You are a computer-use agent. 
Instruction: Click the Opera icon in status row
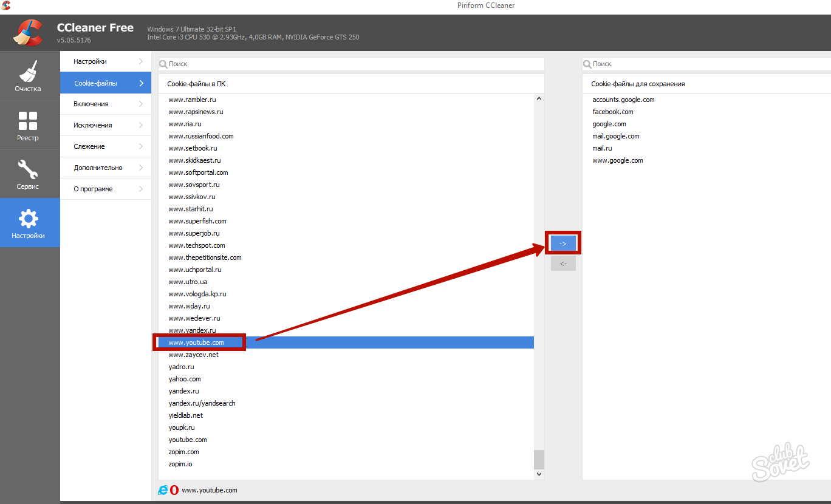[174, 490]
